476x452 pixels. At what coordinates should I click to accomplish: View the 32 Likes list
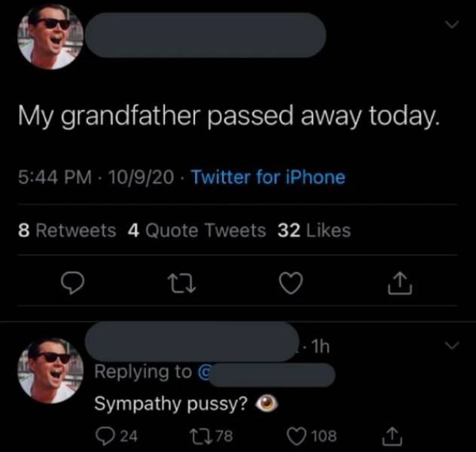[314, 231]
